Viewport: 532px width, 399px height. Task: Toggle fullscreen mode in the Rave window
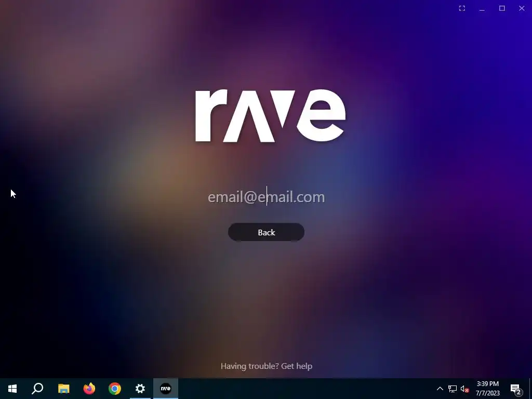(x=462, y=8)
